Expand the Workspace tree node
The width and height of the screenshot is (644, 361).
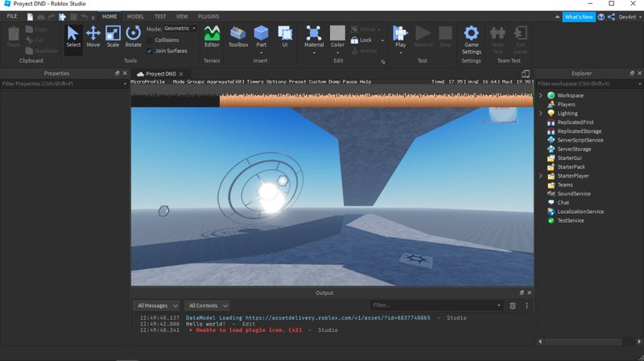tap(541, 96)
